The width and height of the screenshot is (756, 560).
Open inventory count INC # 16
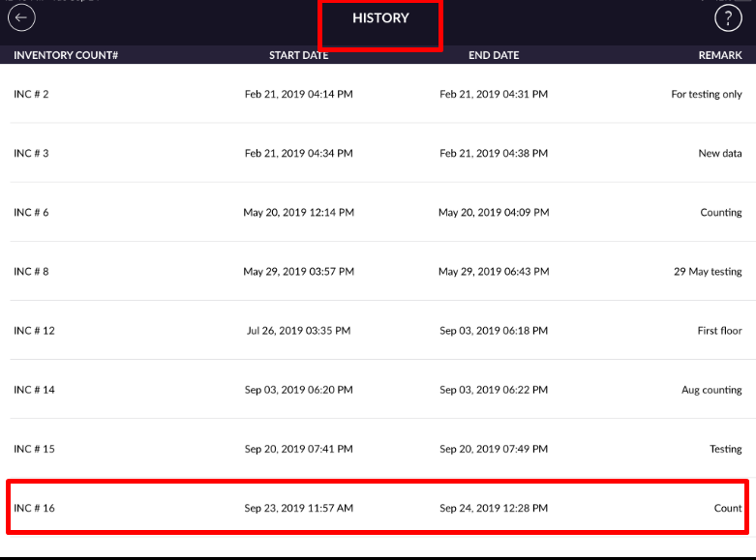pos(34,508)
